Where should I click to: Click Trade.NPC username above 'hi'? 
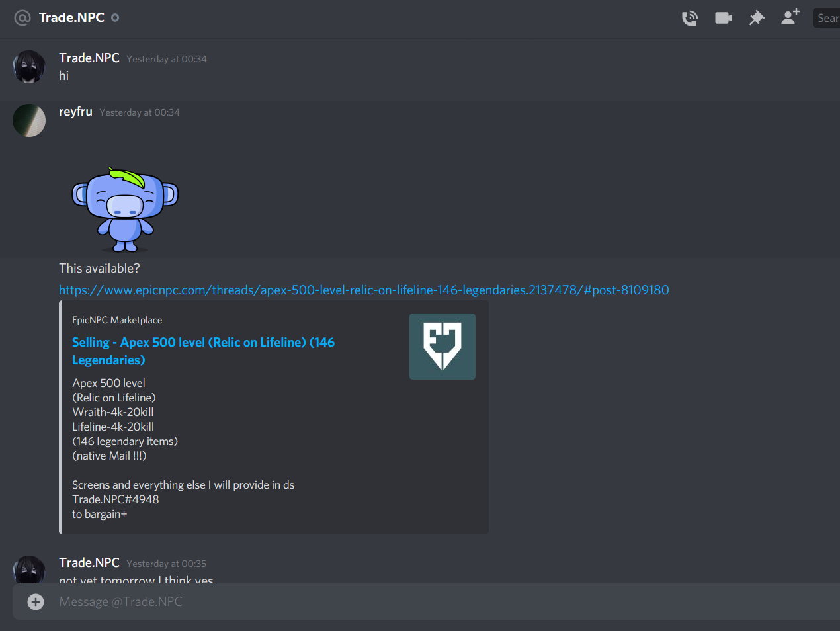[x=89, y=58]
